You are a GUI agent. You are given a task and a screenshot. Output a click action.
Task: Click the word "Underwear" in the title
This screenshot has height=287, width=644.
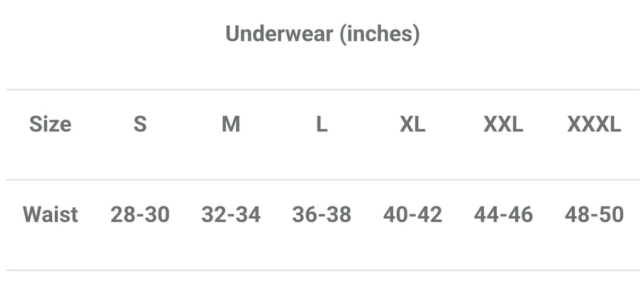(x=279, y=34)
